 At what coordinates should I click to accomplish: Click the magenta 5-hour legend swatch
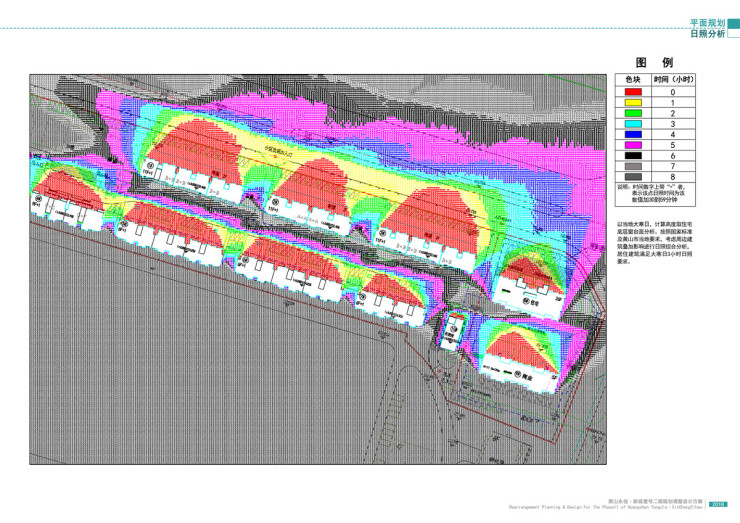tap(632, 146)
